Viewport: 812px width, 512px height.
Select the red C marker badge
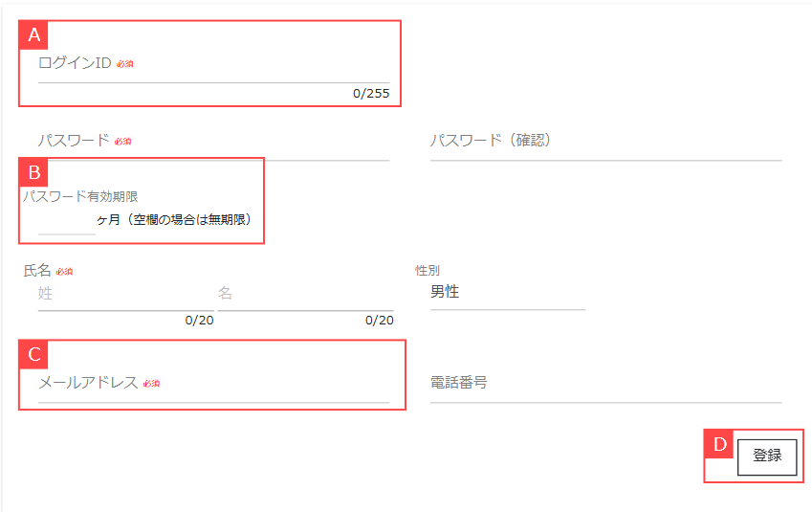(x=34, y=355)
